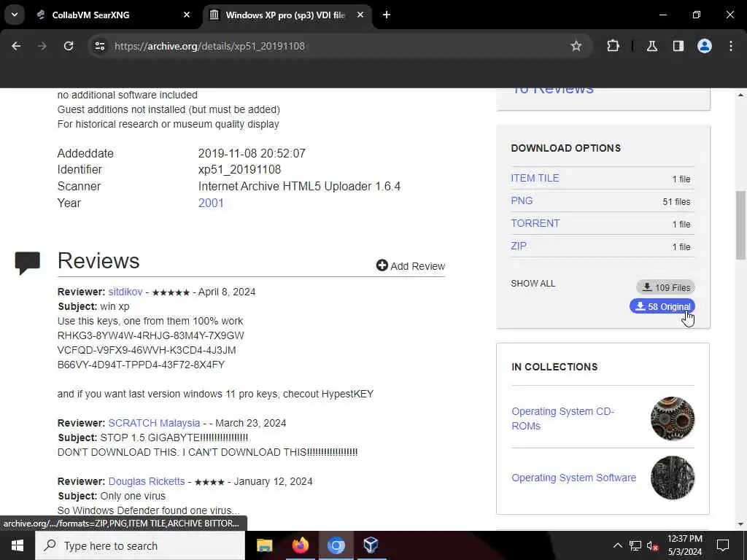
Task: Click the 10 Reviews link at top
Action: pos(552,90)
